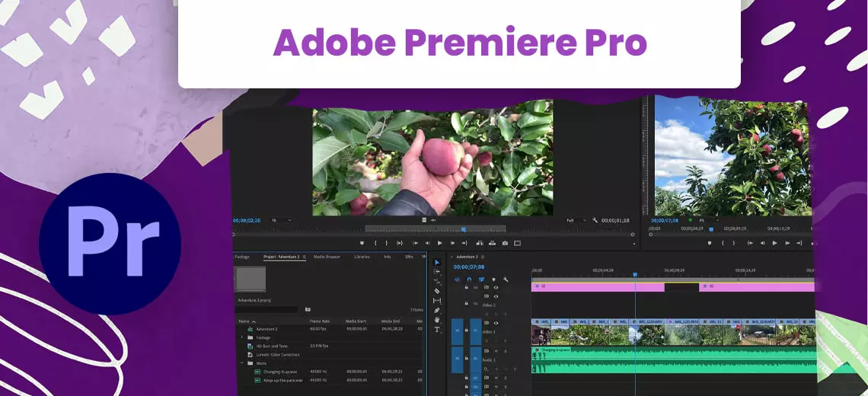Screen dimensions: 868x396
Task: Select the Razor tool
Action: pos(437,291)
